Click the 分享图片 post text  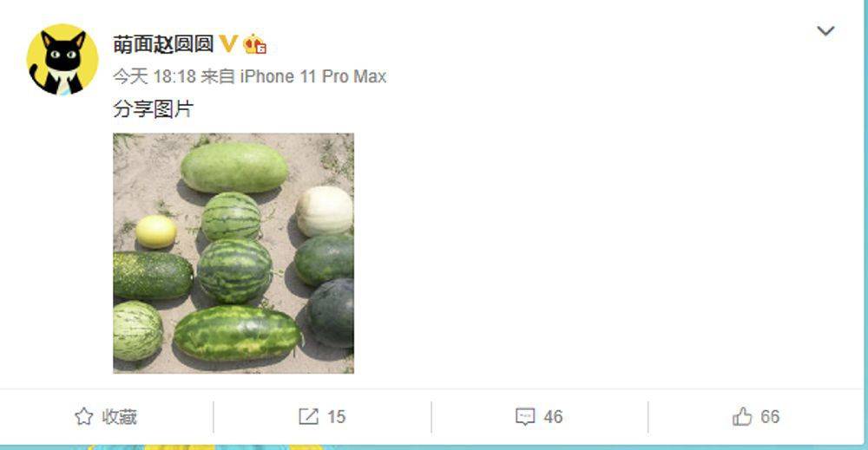pyautogui.click(x=154, y=109)
